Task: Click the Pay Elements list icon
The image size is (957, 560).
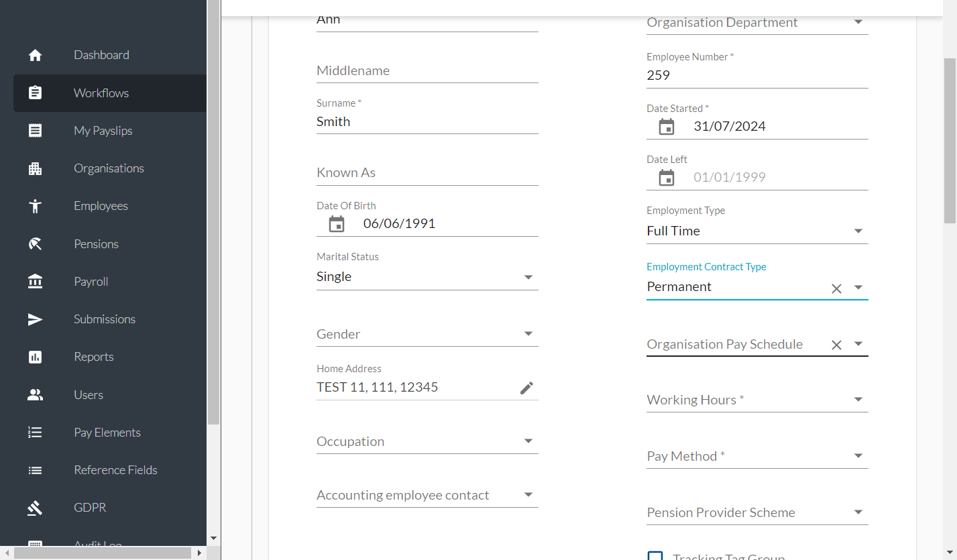Action: tap(36, 433)
